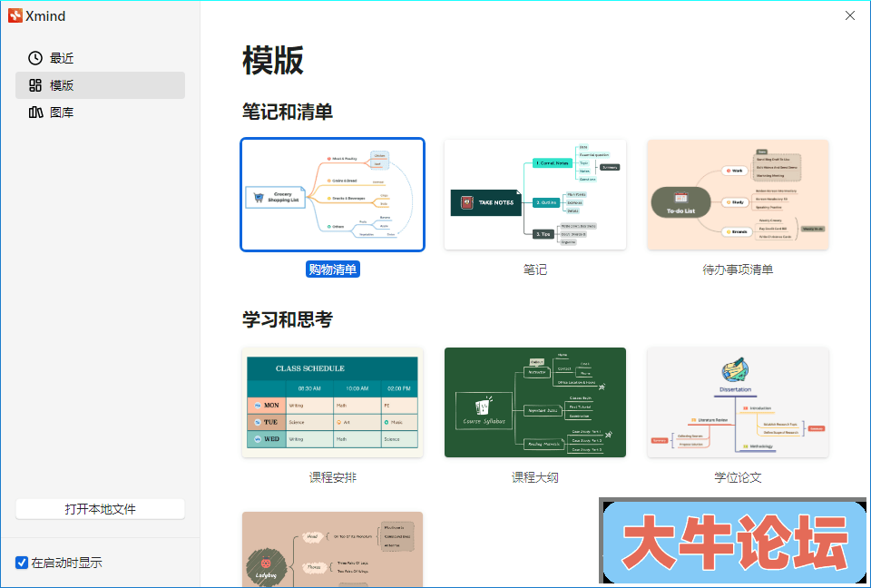Screen dimensions: 871x588
Task: Click the 购物清单 label
Action: [x=333, y=269]
